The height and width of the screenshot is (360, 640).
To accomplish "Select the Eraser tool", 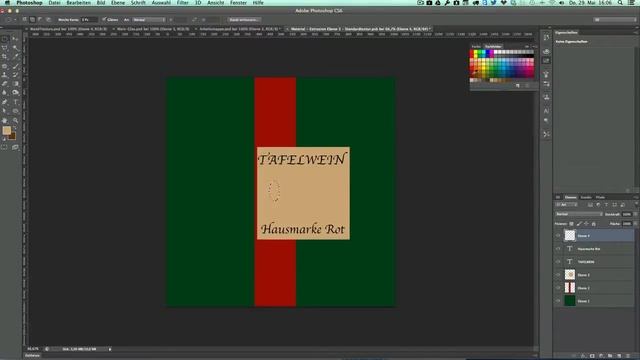I will pyautogui.click(x=5, y=84).
